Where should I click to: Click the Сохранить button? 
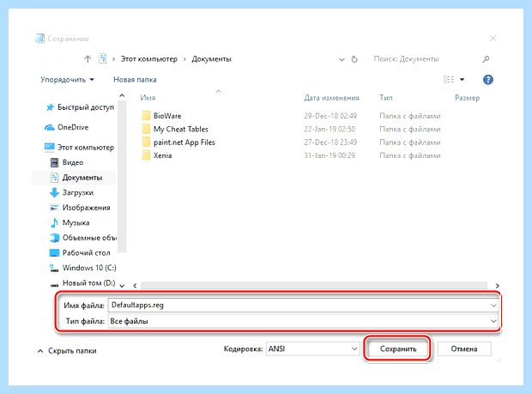pos(397,349)
